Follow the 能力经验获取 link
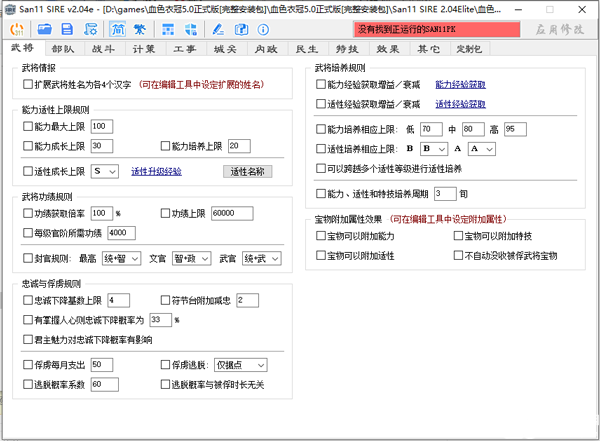Viewport: 600px width, 441px height. pyautogui.click(x=460, y=86)
